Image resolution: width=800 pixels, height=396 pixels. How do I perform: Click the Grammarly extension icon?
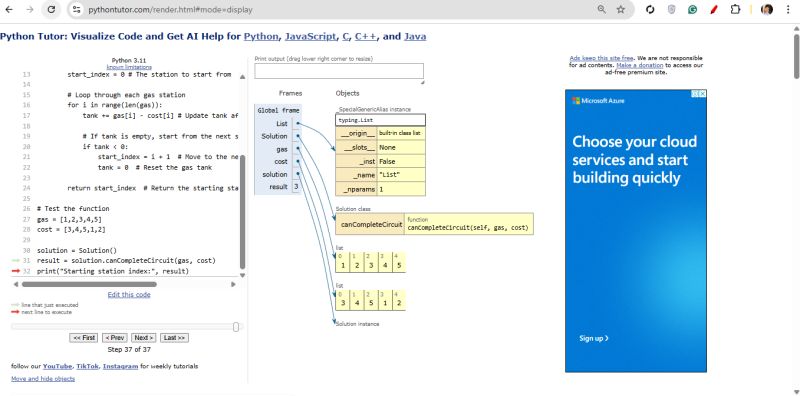click(x=692, y=9)
